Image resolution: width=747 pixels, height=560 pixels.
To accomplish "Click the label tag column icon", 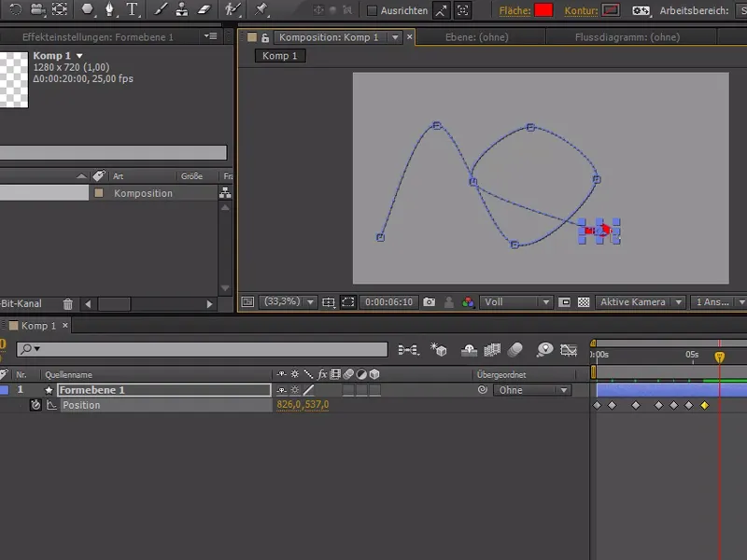I will (99, 175).
